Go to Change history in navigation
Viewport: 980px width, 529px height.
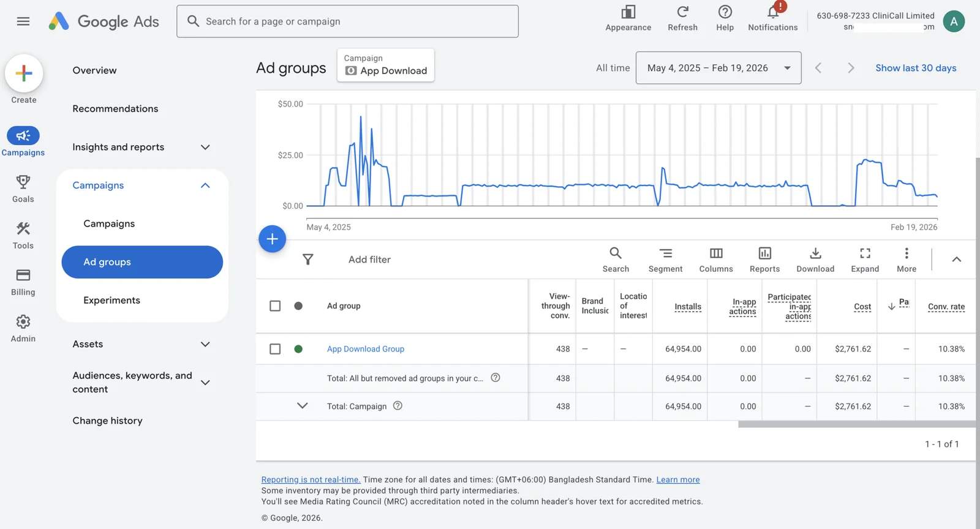107,421
